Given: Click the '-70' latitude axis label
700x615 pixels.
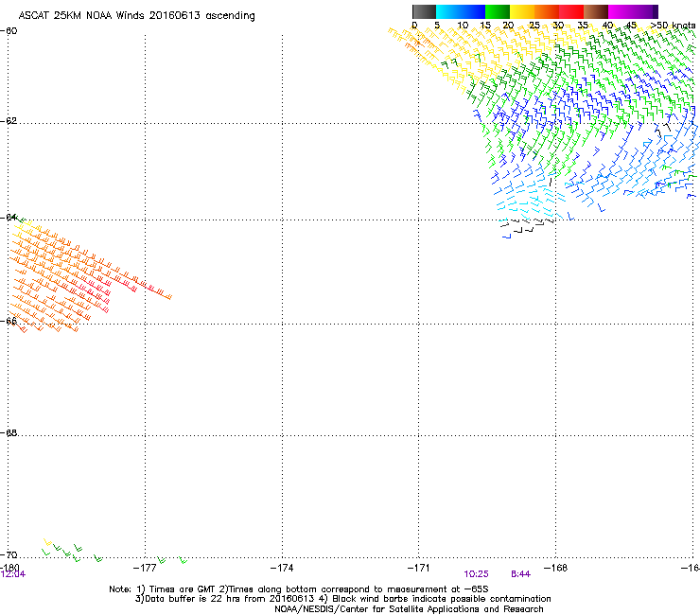Looking at the screenshot, I should [9, 554].
